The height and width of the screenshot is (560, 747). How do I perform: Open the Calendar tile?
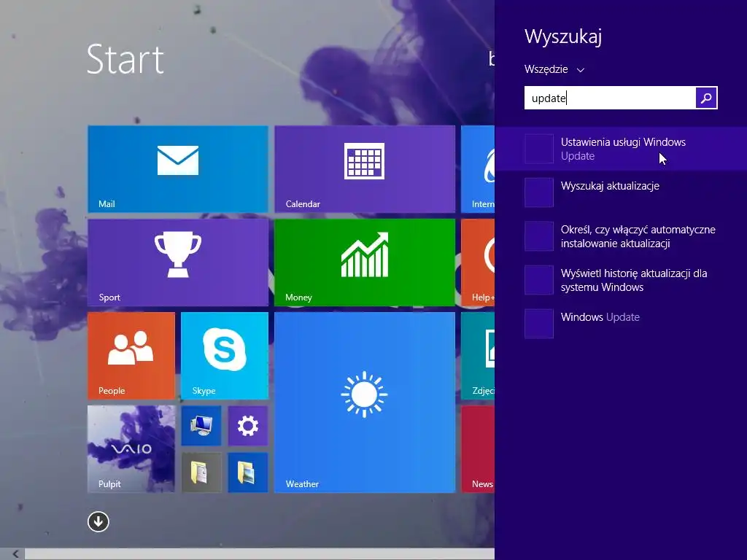(365, 169)
